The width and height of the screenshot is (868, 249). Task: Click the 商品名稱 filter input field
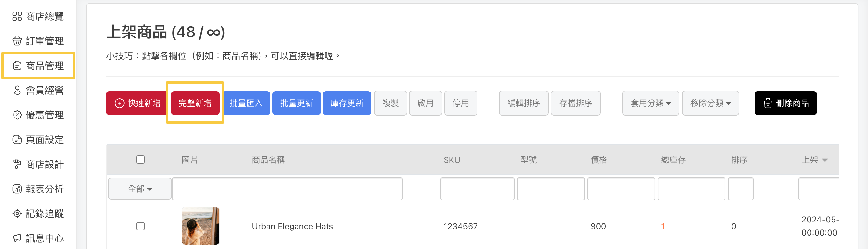point(287,189)
